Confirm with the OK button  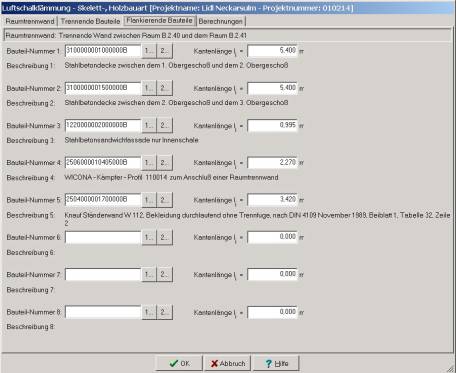(x=179, y=363)
